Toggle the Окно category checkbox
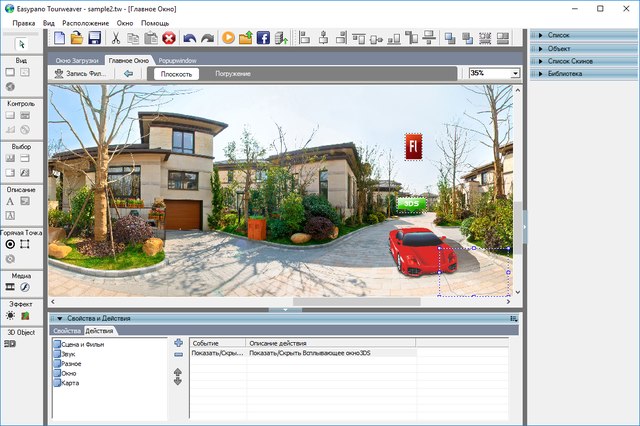This screenshot has width=640, height=426. pyautogui.click(x=57, y=373)
